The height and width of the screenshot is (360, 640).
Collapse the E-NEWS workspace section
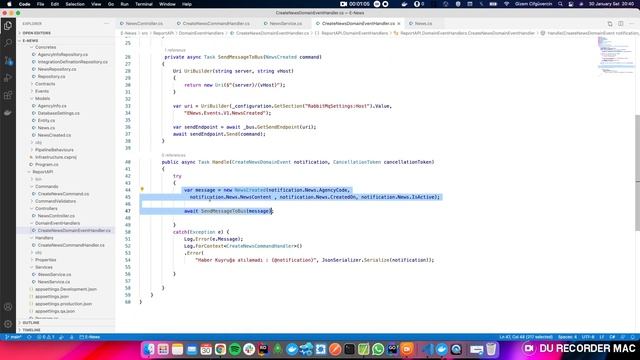click(x=30, y=40)
